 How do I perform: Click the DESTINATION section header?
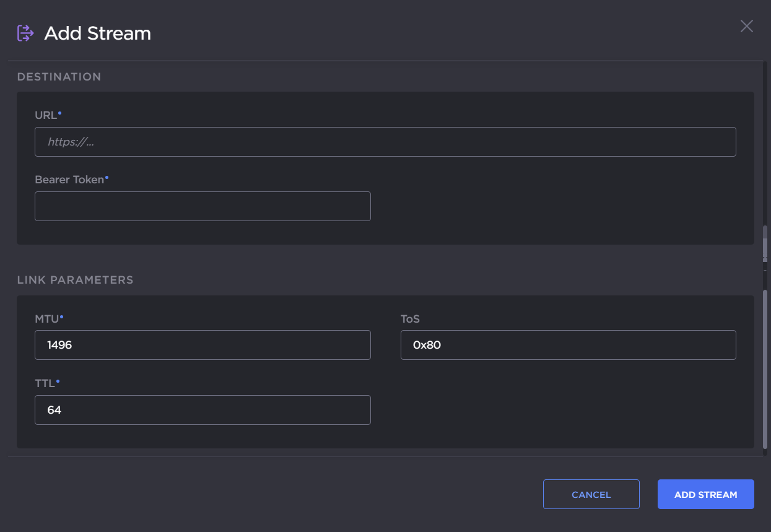click(x=59, y=77)
